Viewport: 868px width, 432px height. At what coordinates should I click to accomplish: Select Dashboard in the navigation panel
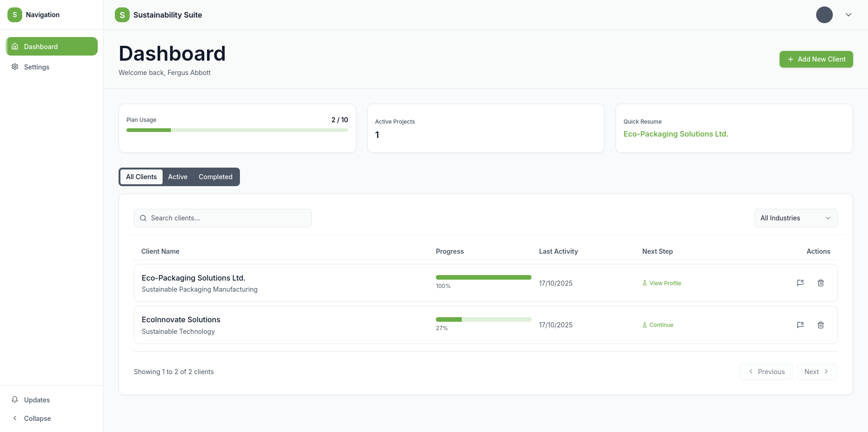pyautogui.click(x=41, y=46)
